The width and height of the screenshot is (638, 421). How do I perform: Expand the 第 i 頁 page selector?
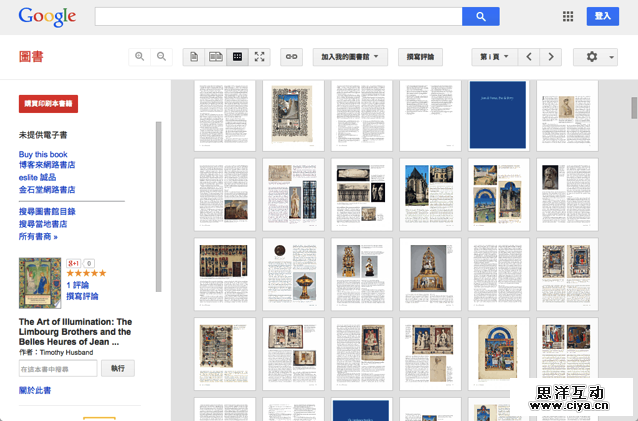click(494, 57)
